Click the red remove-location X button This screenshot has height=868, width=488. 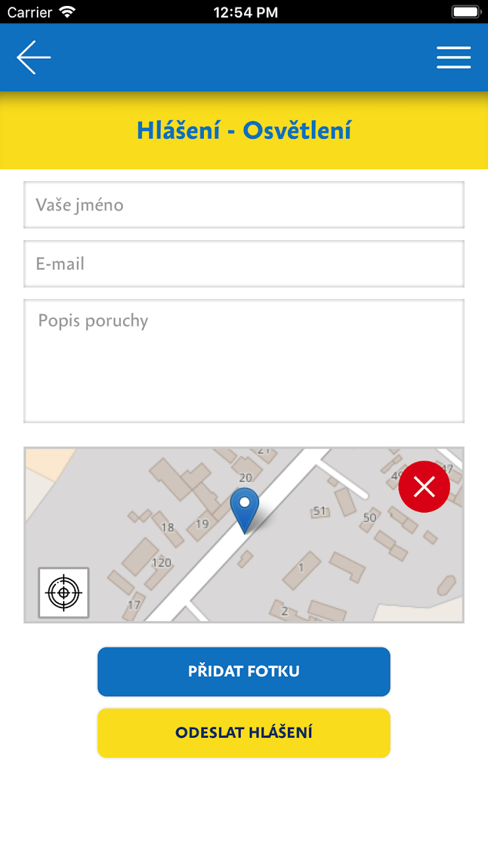click(424, 487)
